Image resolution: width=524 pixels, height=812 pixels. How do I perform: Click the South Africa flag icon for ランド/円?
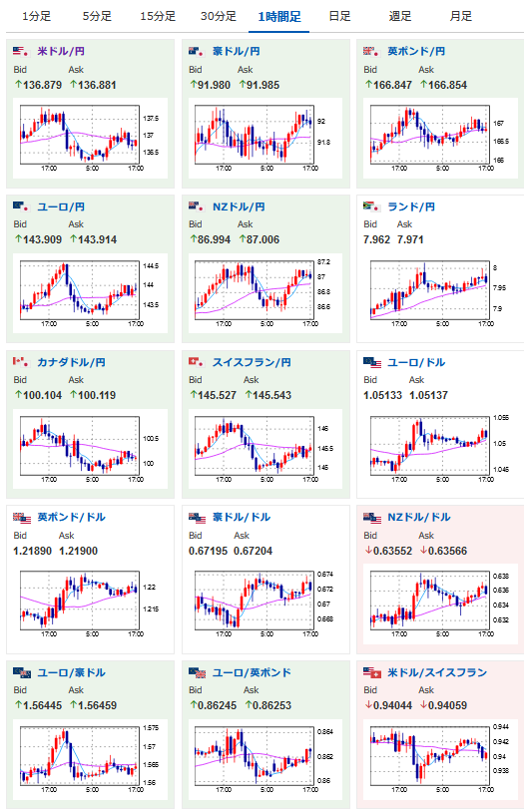(371, 206)
